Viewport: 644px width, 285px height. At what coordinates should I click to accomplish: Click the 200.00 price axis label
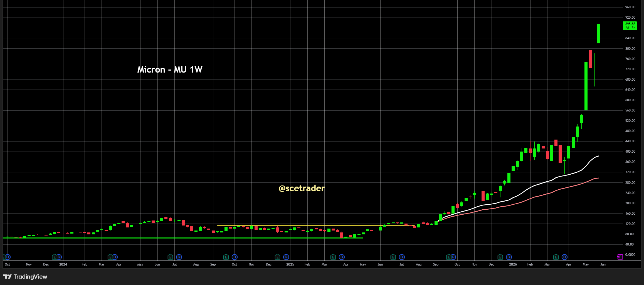pos(630,203)
